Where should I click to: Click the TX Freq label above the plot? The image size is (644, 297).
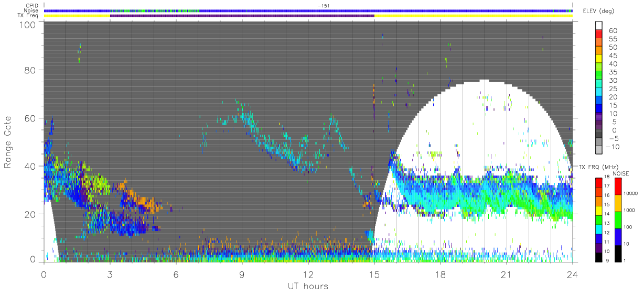coord(29,15)
